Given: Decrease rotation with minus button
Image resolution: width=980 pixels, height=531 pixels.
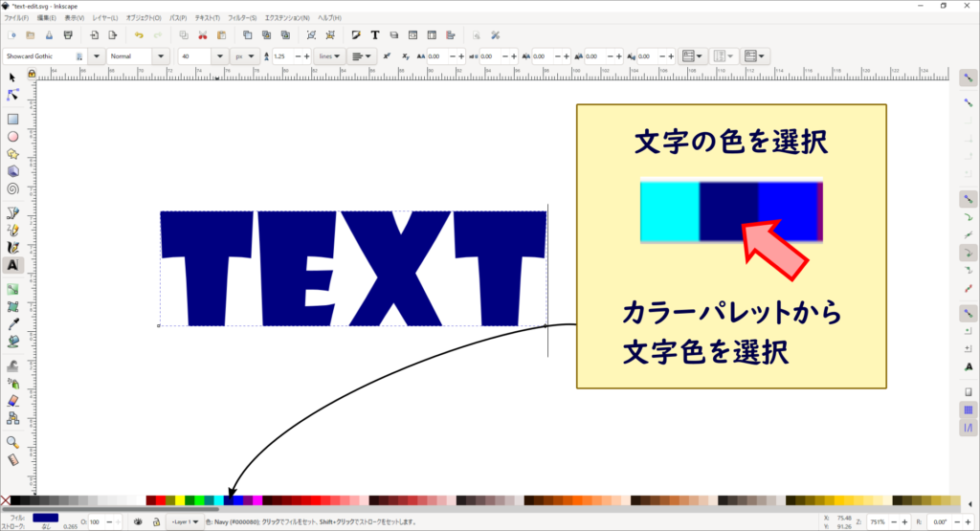Looking at the screenshot, I should pos(957,521).
